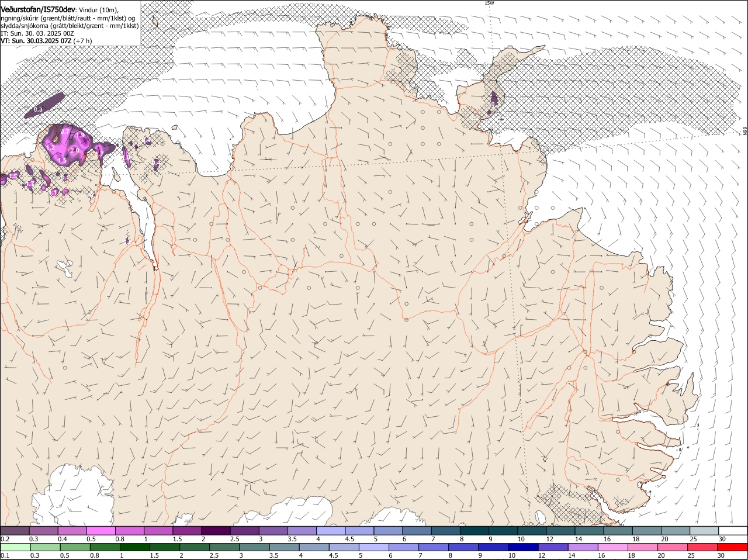The image size is (748, 560).
Task: Click the upper legend swatch labeled 14
Action: coord(590,531)
